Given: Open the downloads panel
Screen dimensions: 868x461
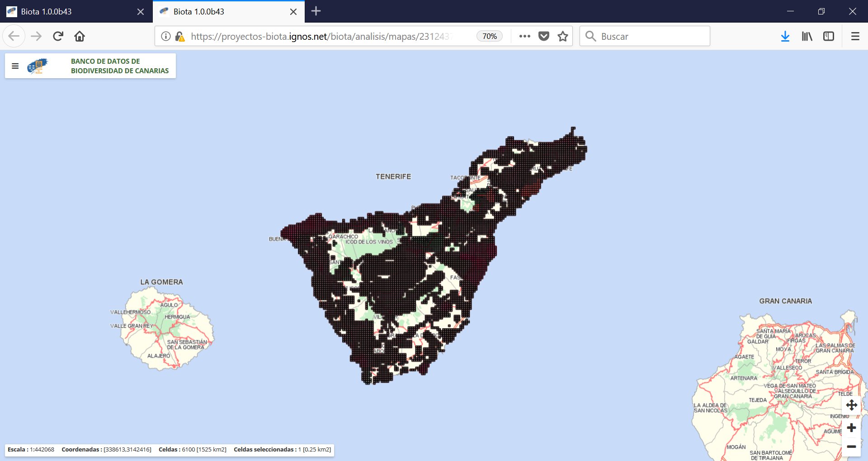Looking at the screenshot, I should (x=785, y=36).
